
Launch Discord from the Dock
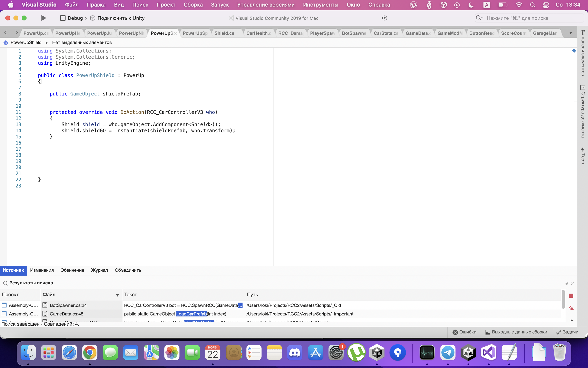295,352
